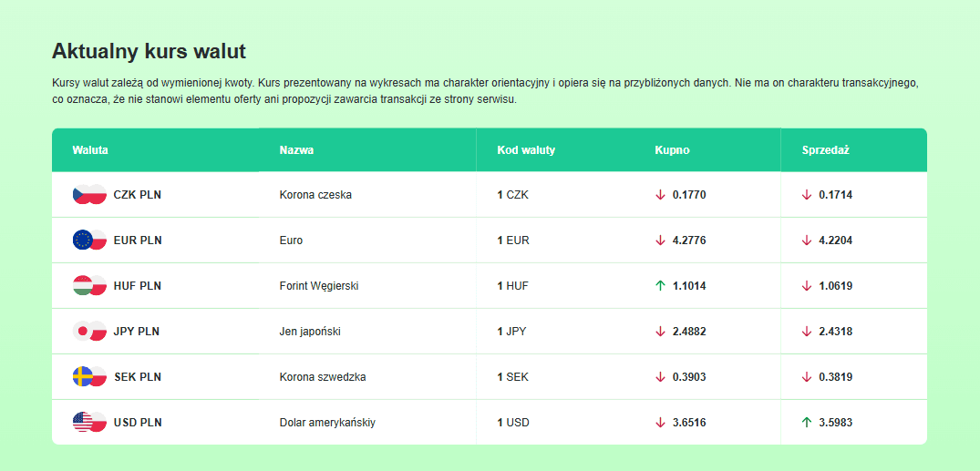Click the Forint Węgierski name text

pos(318,285)
